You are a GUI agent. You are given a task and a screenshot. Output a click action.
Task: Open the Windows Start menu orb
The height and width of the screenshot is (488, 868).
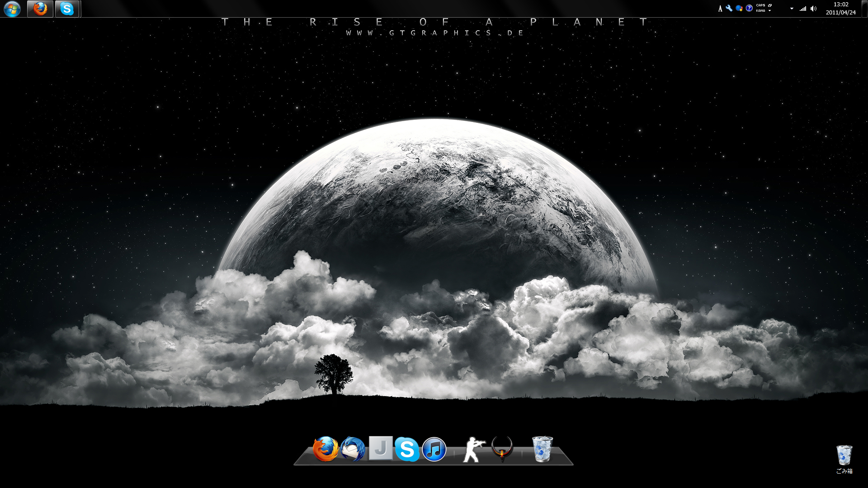point(12,9)
